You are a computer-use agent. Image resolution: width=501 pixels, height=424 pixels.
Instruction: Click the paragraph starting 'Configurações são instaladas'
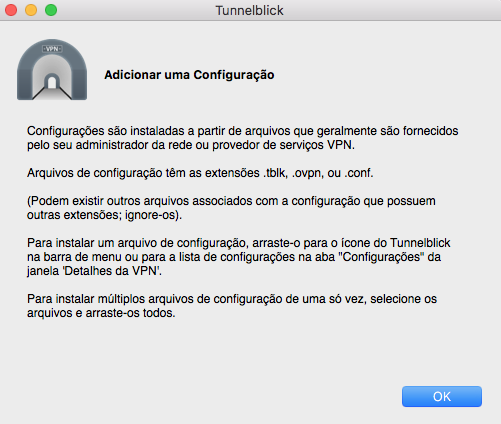pos(243,138)
